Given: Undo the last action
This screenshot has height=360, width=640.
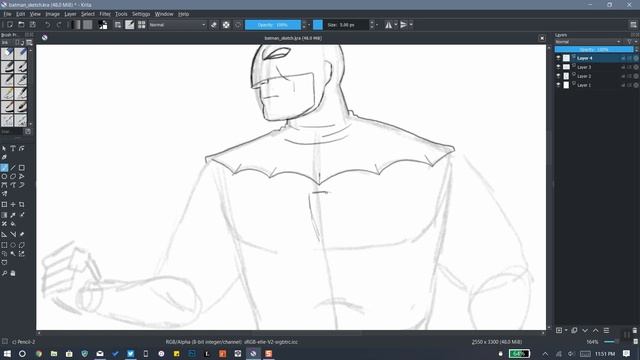Looking at the screenshot, I should [x=48, y=25].
